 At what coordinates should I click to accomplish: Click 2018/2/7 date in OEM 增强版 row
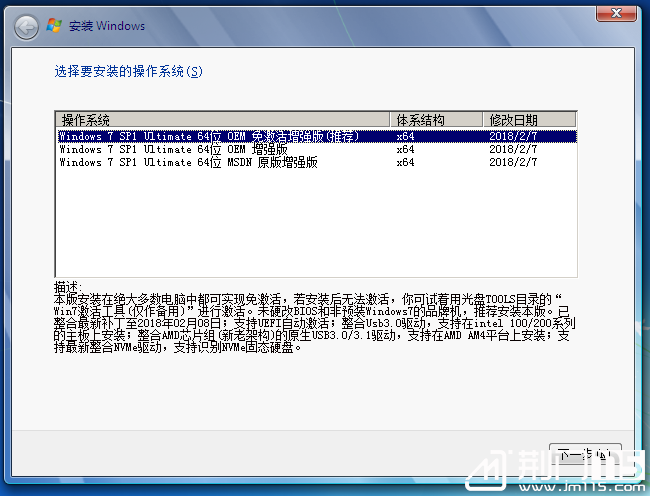513,149
